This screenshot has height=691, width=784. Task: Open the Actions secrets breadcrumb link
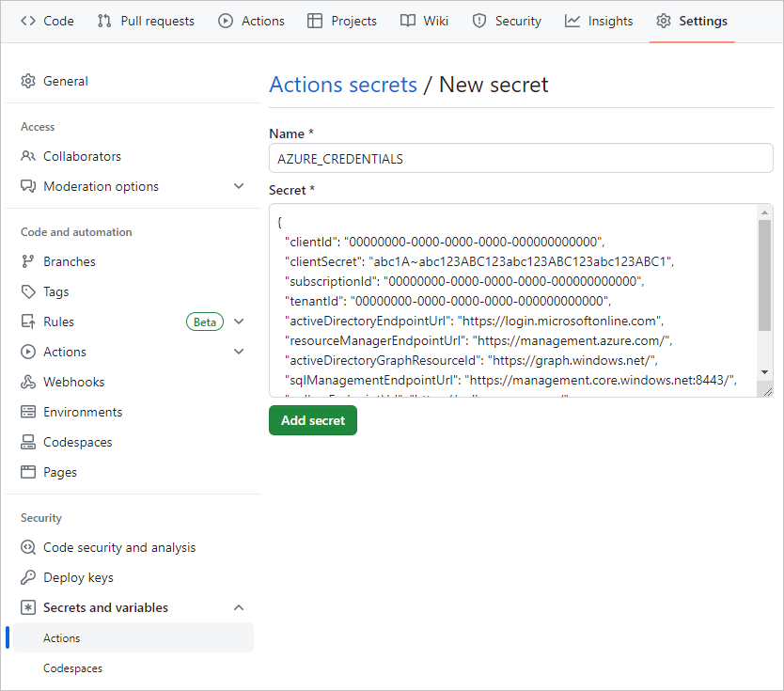pos(342,85)
